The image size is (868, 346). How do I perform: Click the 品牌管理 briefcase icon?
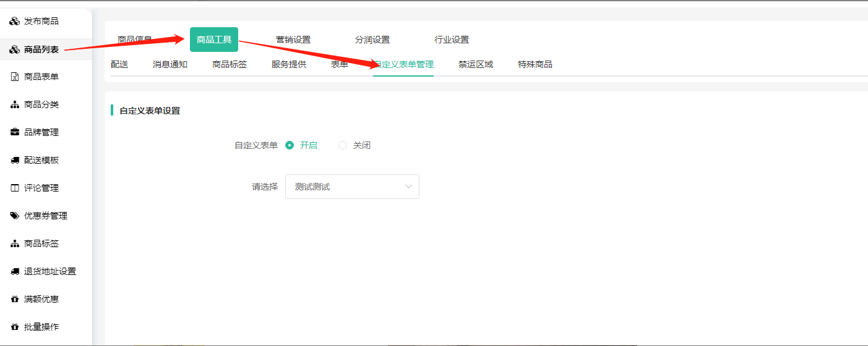click(15, 133)
